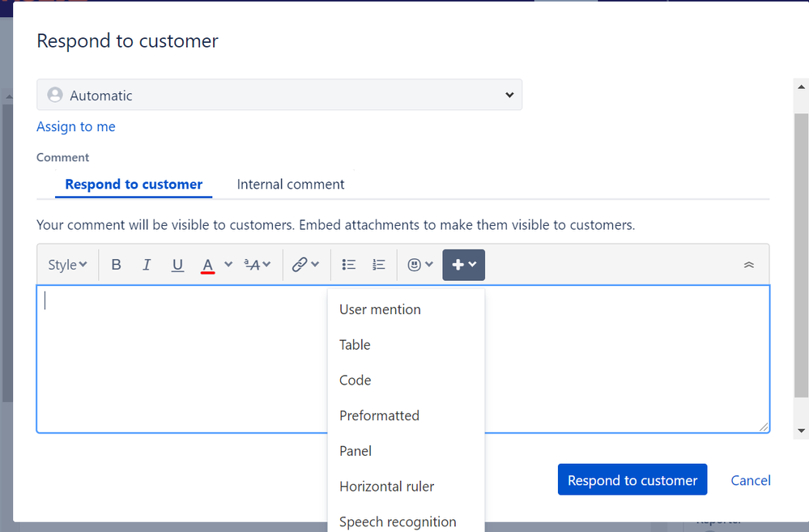Viewport: 809px width, 532px height.
Task: Click the dialog scrollbar up arrow
Action: click(801, 87)
